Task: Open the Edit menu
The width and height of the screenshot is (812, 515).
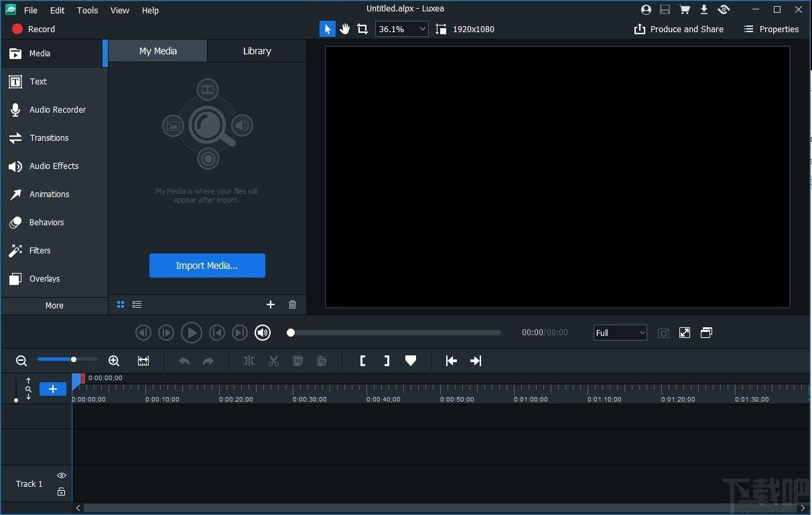Action: tap(58, 10)
